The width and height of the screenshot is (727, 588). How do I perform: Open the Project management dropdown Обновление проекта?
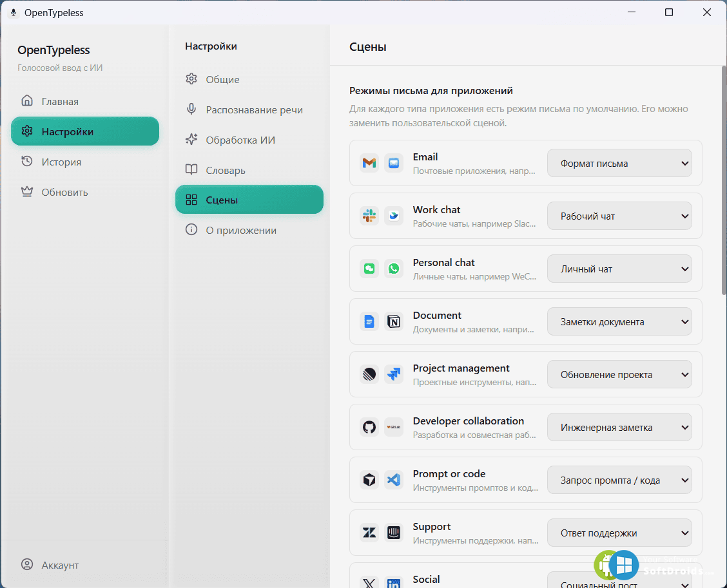pyautogui.click(x=619, y=374)
